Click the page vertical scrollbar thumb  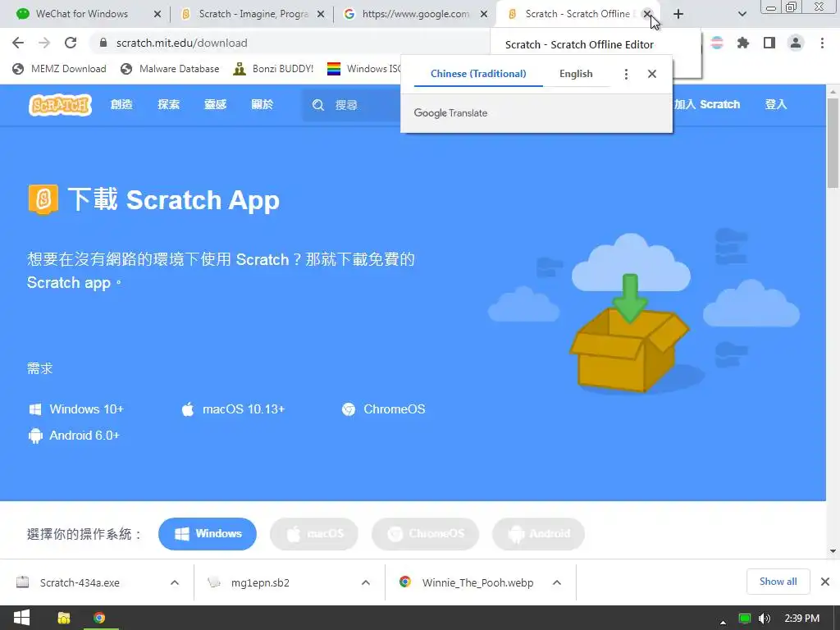833,142
